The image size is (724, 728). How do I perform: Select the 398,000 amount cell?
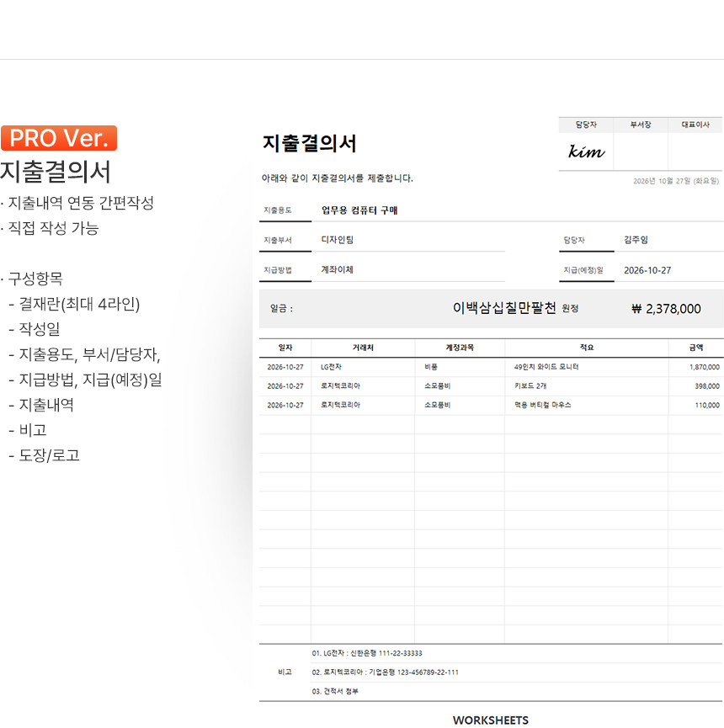click(706, 386)
